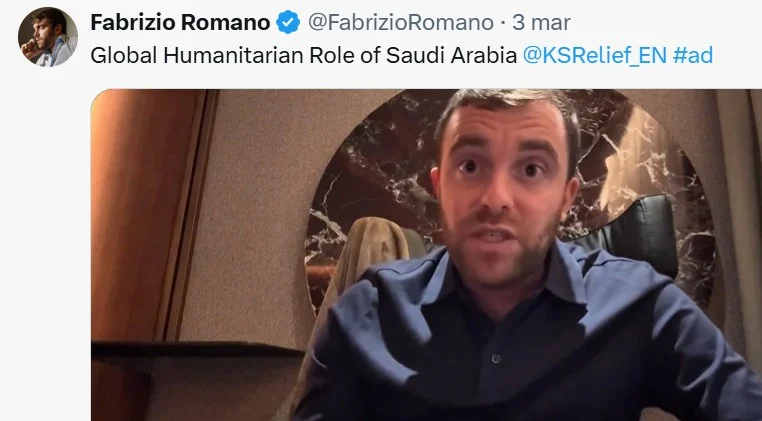Open Fabrizio Romano's profile avatar

pos(48,36)
